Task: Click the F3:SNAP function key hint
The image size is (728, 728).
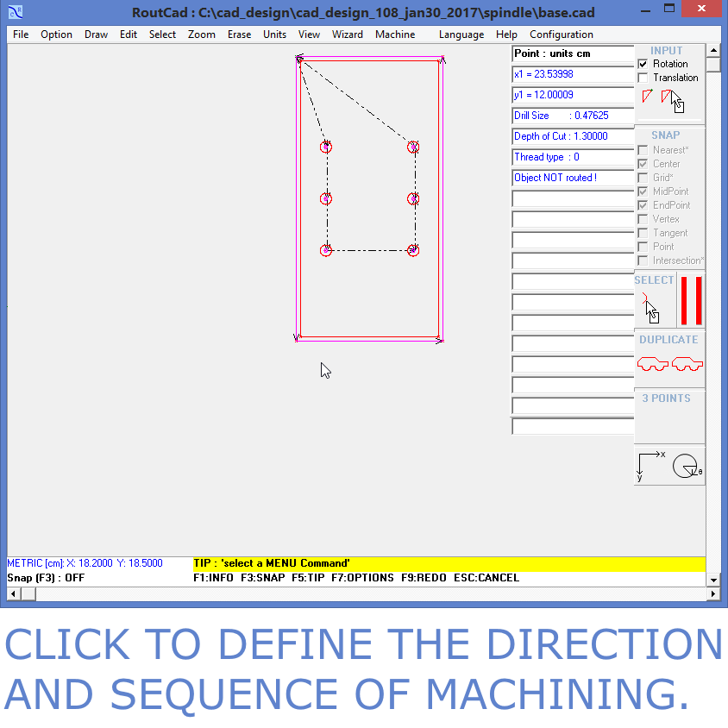Action: coord(263,578)
